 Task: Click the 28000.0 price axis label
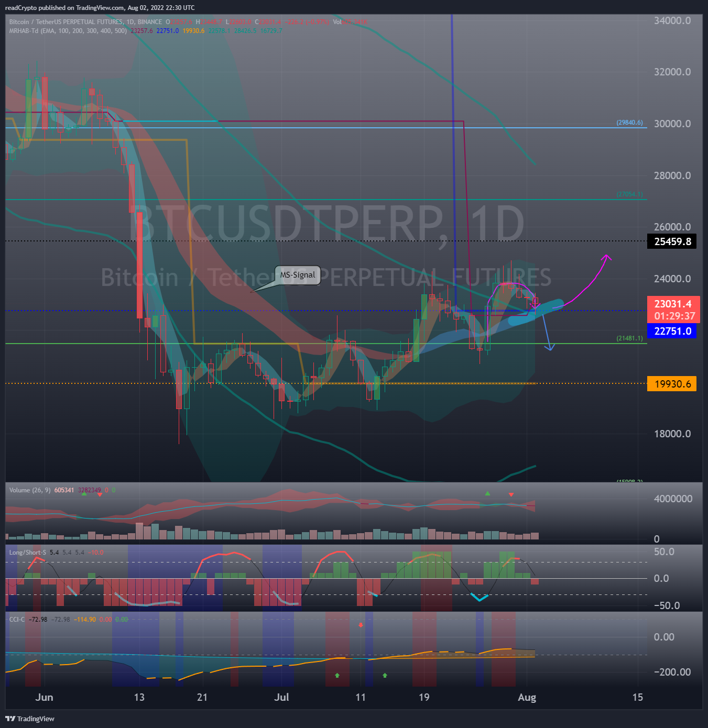point(672,175)
